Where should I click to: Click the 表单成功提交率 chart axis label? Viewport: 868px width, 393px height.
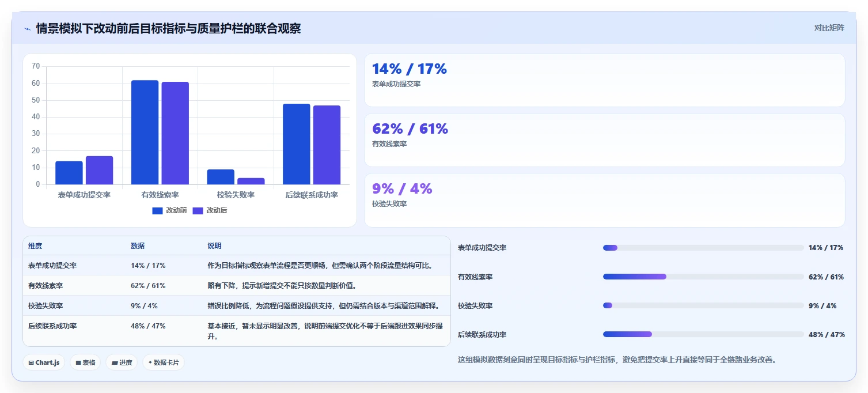pos(84,195)
